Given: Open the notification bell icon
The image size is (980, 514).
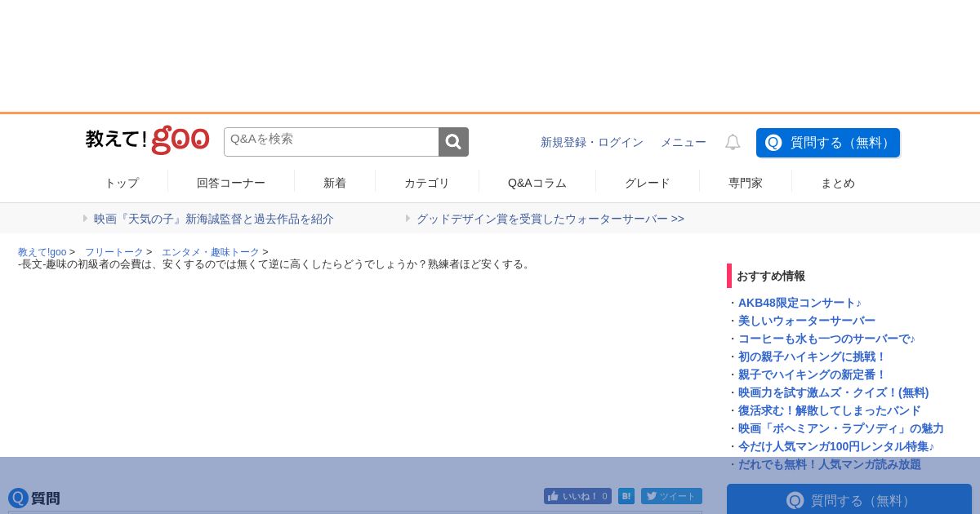Looking at the screenshot, I should (x=733, y=142).
